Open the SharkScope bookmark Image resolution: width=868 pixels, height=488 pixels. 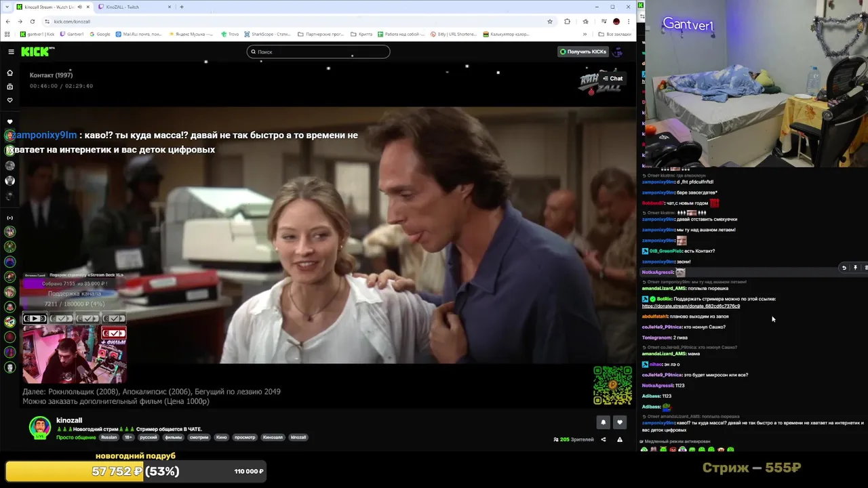[268, 34]
